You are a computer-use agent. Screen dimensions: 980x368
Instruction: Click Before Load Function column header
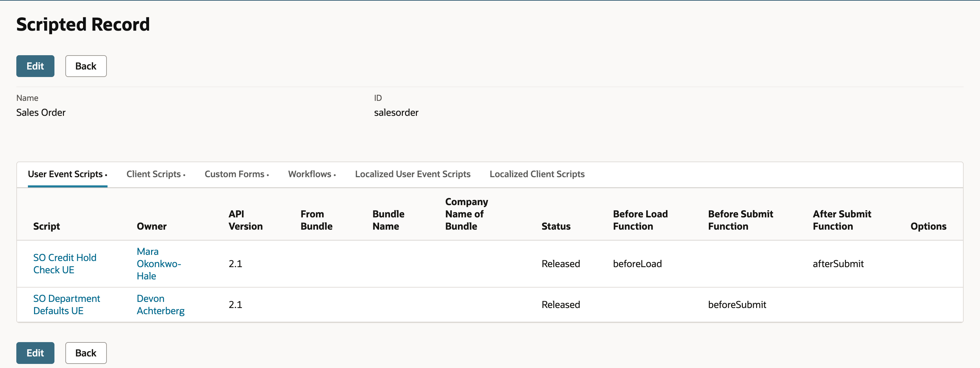pos(640,220)
